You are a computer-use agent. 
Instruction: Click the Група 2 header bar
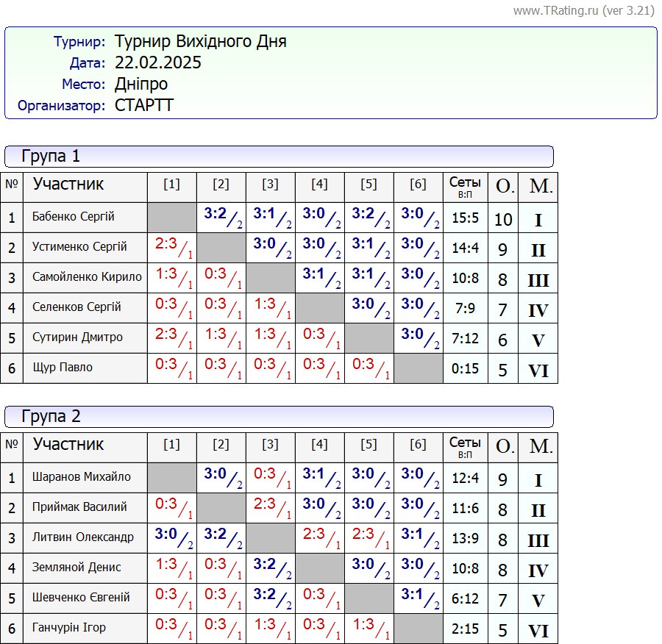[279, 417]
